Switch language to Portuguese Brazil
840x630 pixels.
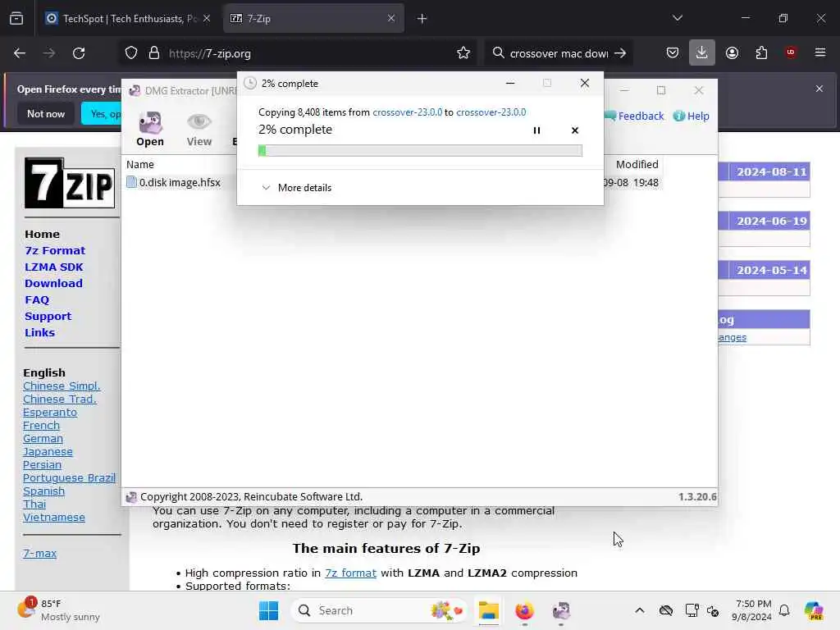coord(69,478)
